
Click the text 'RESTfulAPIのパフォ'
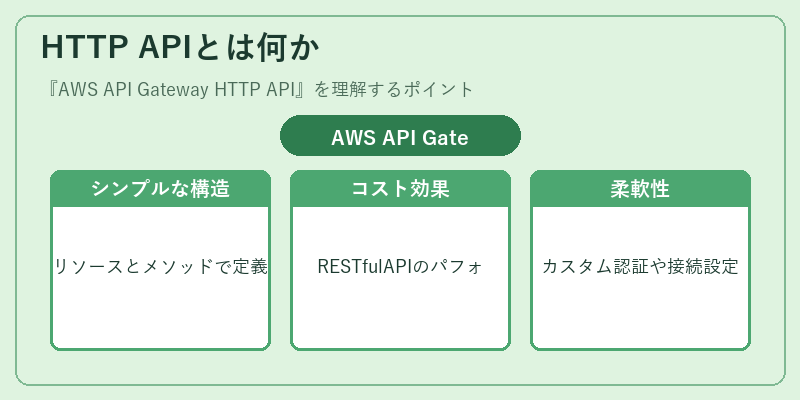click(401, 266)
